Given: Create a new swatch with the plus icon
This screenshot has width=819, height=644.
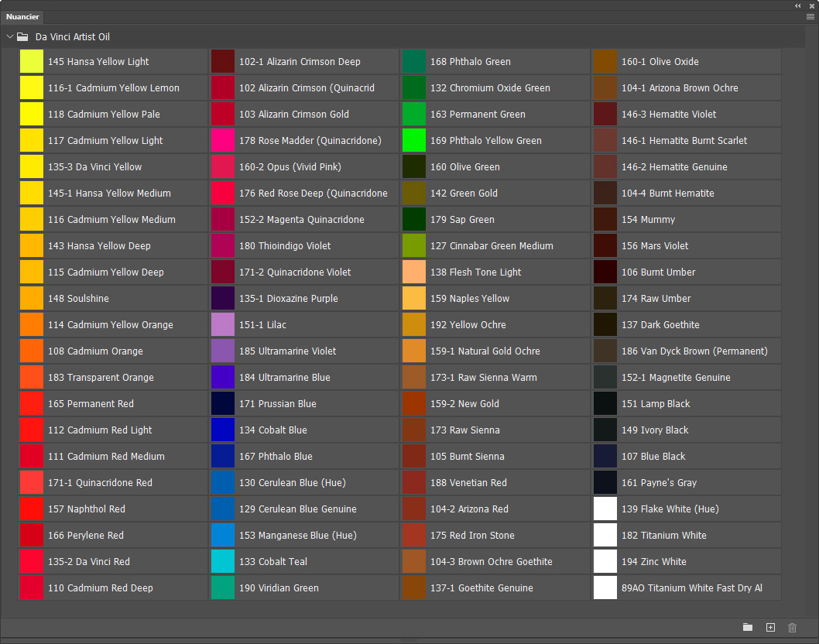Looking at the screenshot, I should [x=770, y=627].
